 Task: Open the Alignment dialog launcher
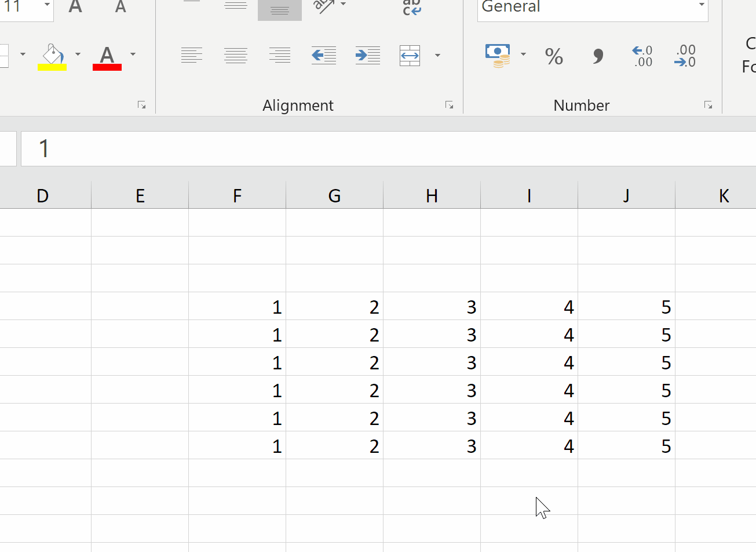(x=450, y=105)
